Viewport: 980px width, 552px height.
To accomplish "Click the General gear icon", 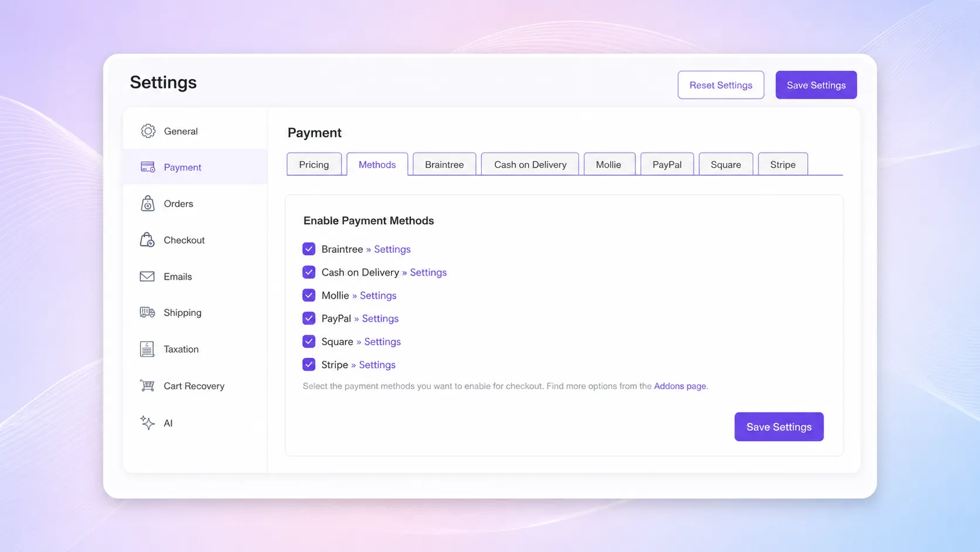I will [148, 131].
